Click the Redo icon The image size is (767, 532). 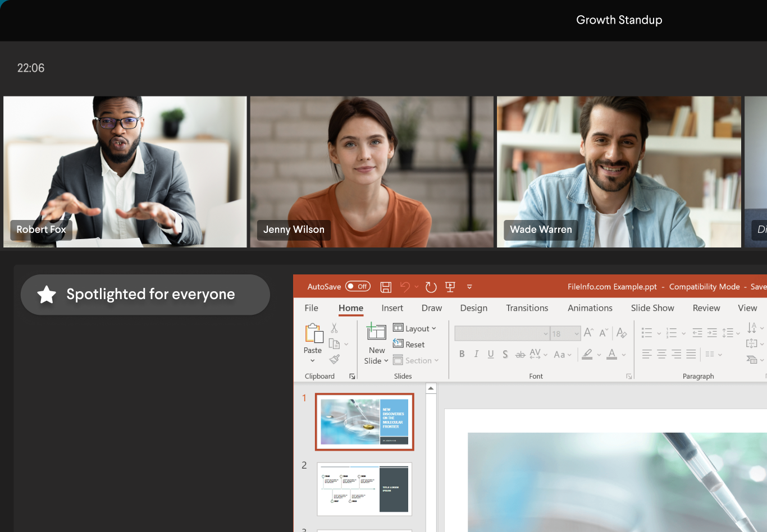coord(431,287)
